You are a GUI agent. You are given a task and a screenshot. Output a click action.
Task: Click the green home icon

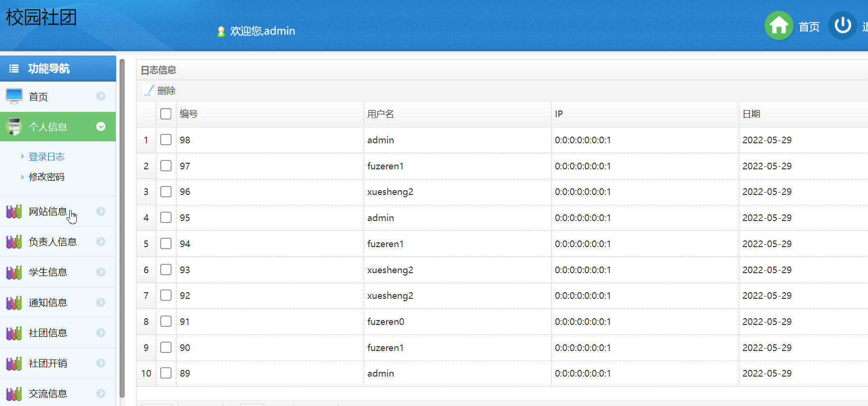(x=779, y=26)
